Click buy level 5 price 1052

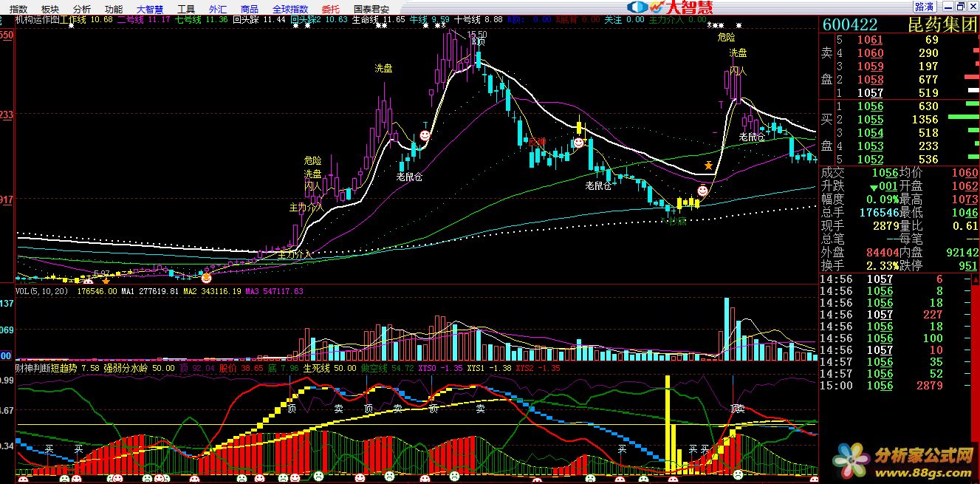click(869, 160)
